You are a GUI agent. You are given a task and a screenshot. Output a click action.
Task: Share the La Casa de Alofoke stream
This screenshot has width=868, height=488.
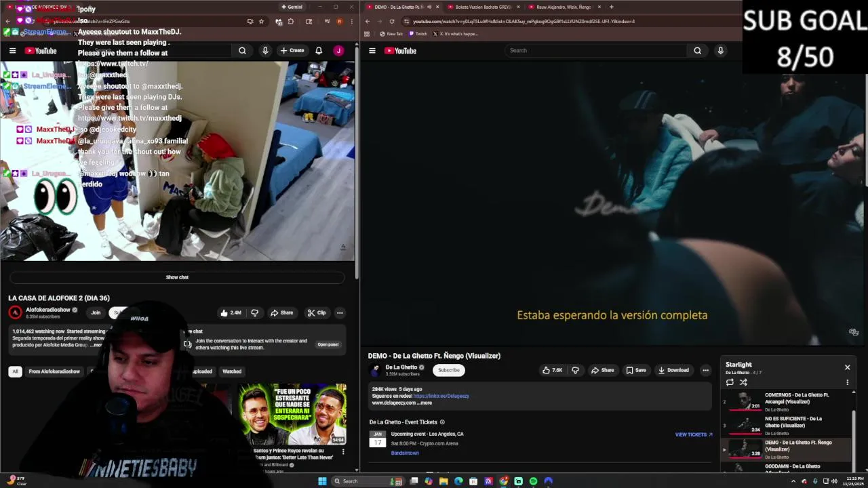(x=281, y=312)
